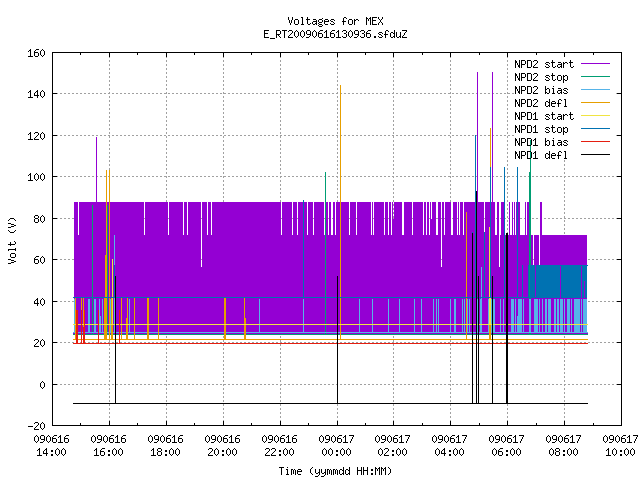Click the x-axis tick 090617 04:00
Viewport: 640px width, 480px height.
coord(449,446)
